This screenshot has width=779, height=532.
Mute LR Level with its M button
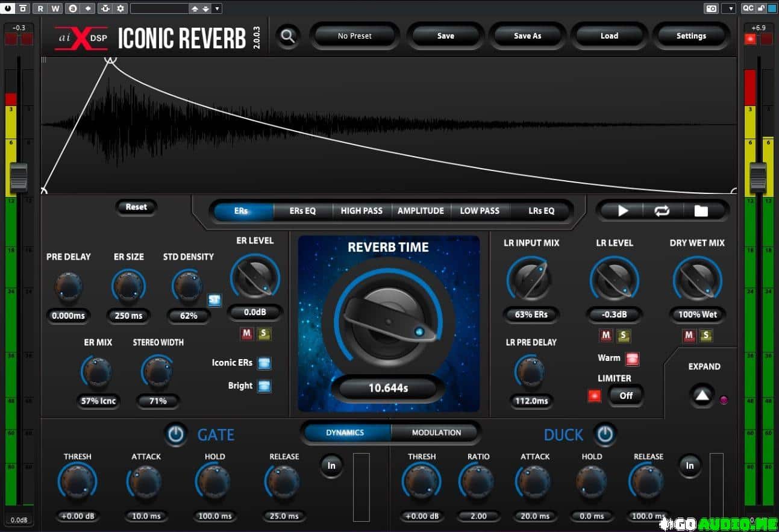coord(606,336)
